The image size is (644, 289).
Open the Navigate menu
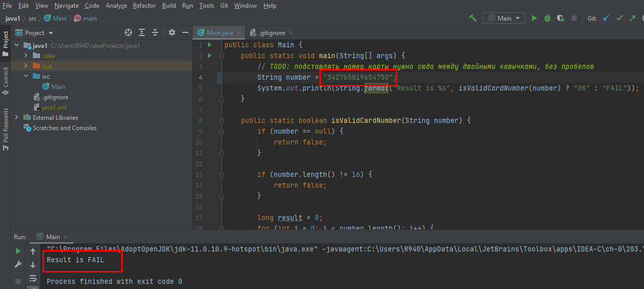coord(66,6)
